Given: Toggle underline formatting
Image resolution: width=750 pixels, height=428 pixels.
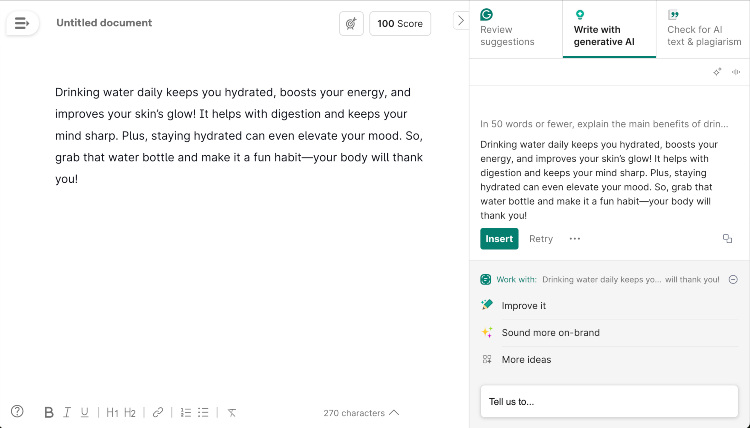Looking at the screenshot, I should pyautogui.click(x=85, y=412).
